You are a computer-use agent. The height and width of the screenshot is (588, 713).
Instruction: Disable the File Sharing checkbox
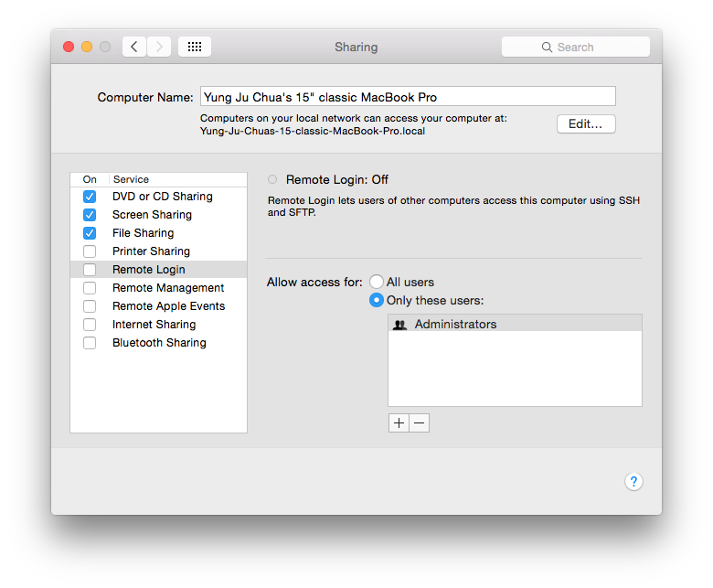90,233
